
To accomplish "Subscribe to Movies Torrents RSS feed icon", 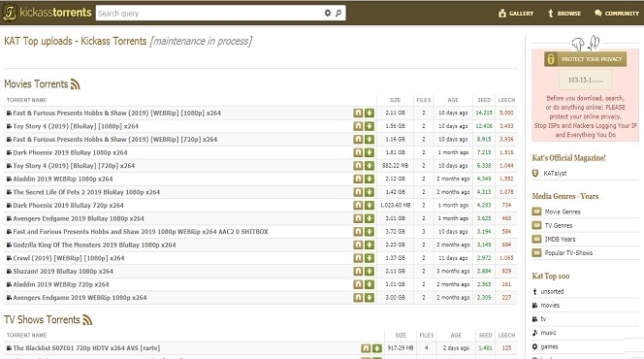I will pyautogui.click(x=75, y=84).
